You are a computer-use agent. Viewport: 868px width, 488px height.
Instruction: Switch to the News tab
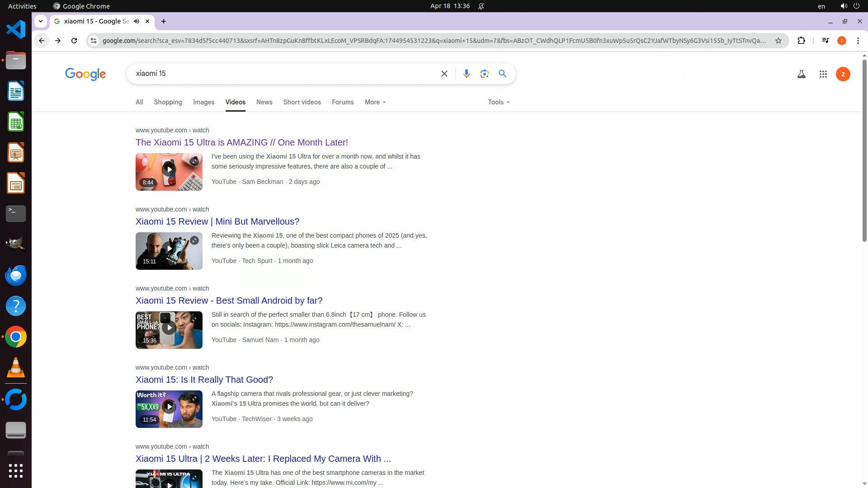coord(264,102)
